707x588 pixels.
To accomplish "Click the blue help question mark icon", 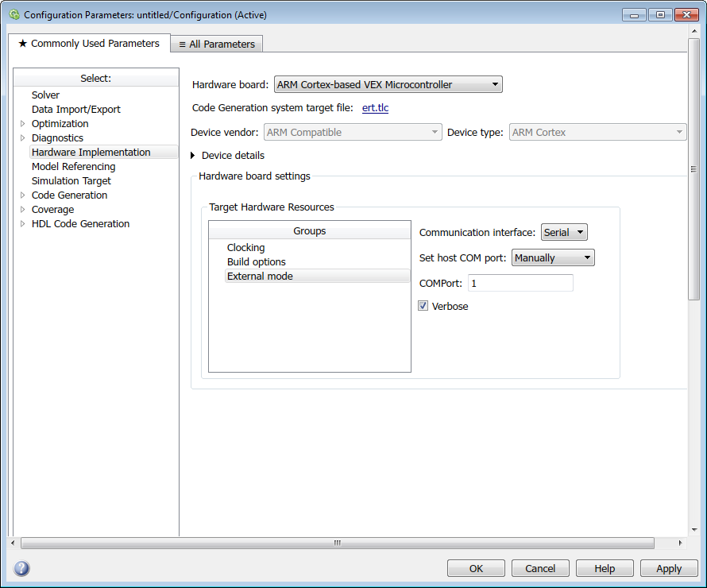I will 21,568.
